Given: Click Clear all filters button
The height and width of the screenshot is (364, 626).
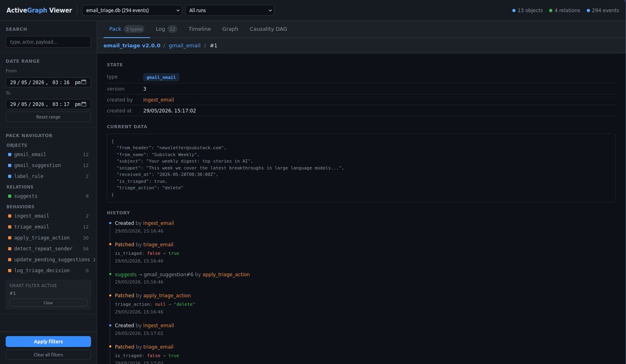Looking at the screenshot, I should point(49,355).
